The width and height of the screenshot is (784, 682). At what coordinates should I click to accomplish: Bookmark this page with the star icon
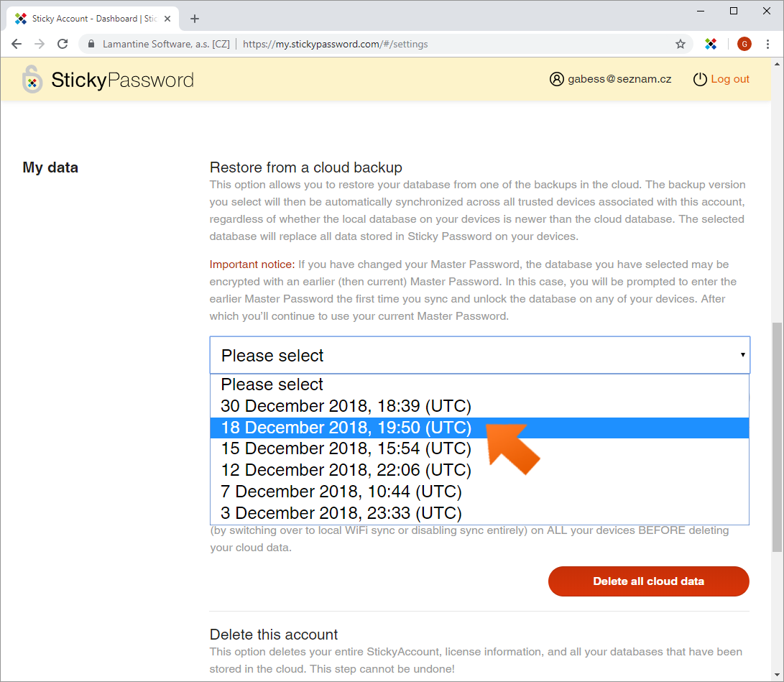coord(680,44)
